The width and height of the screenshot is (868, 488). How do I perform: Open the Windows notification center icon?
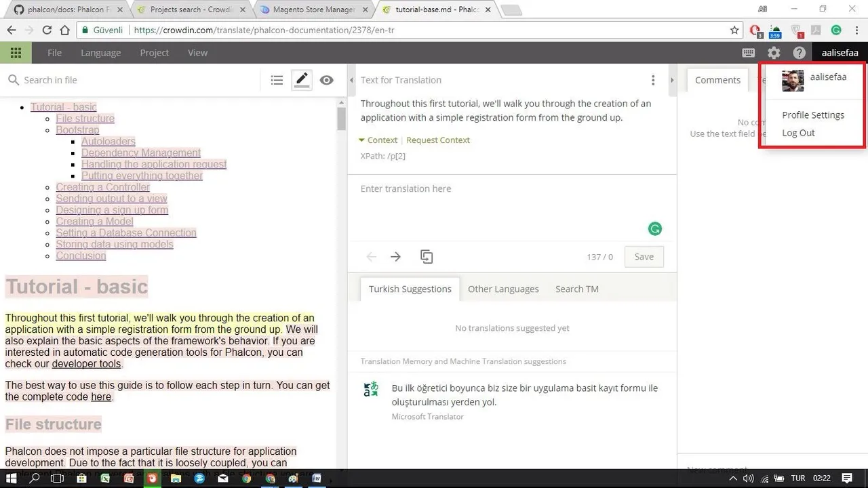(846, 478)
